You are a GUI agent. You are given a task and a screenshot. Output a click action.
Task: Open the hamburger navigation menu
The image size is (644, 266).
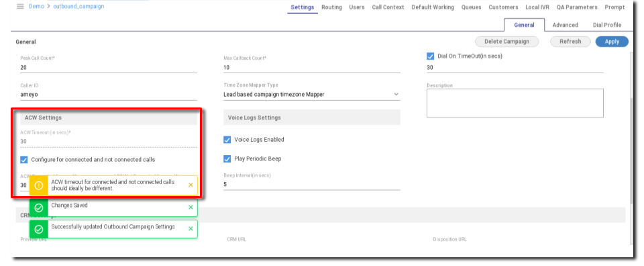tap(20, 7)
